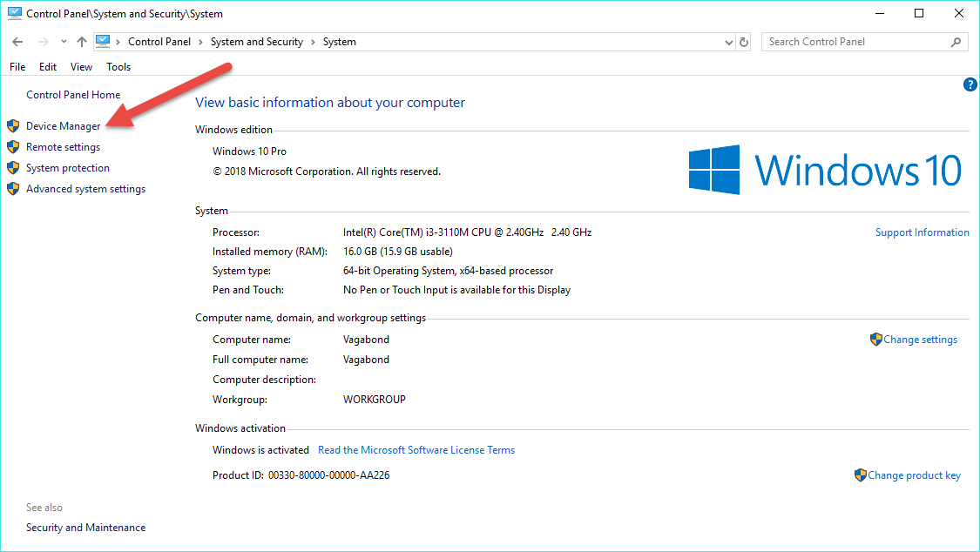Click shield icon beside Remote settings
Screen dimensions: 980x552
(13, 147)
